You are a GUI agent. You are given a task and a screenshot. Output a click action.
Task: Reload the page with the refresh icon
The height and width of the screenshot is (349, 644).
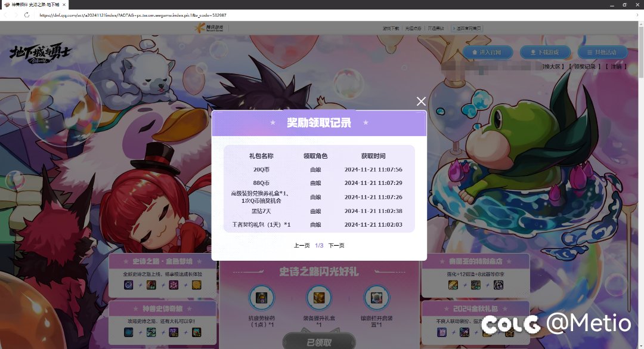coord(27,15)
